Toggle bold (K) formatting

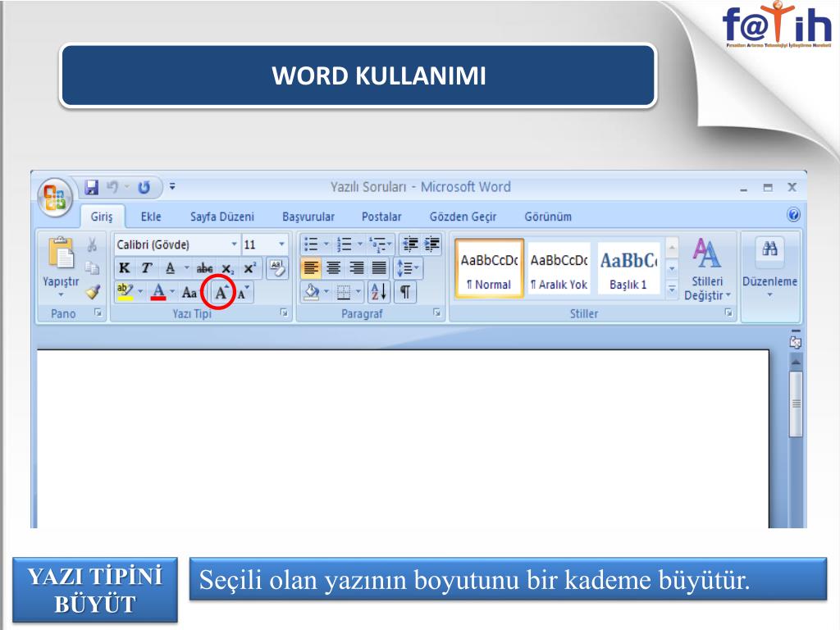tap(125, 268)
